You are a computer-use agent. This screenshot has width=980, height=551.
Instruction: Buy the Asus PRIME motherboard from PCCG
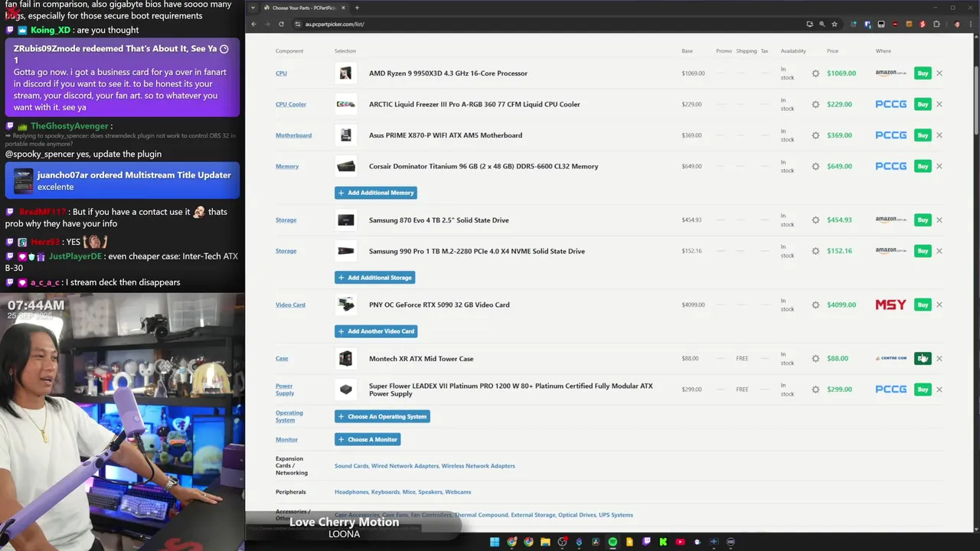click(923, 135)
